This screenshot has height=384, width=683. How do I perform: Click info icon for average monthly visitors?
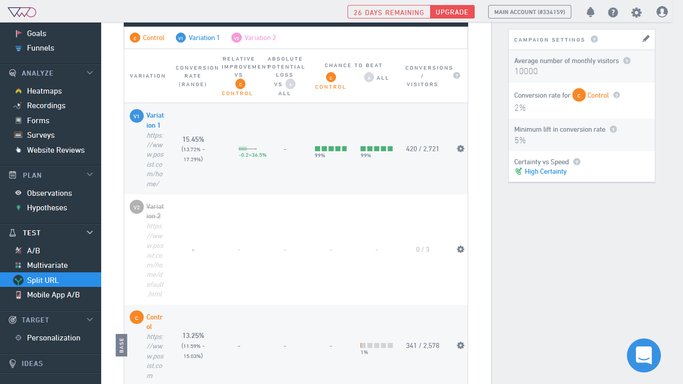pos(627,61)
